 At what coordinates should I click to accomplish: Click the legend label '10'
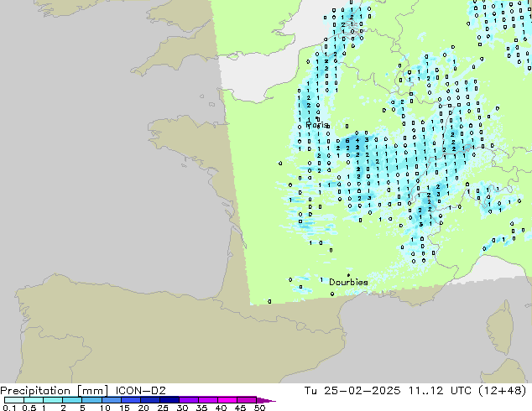point(105,408)
